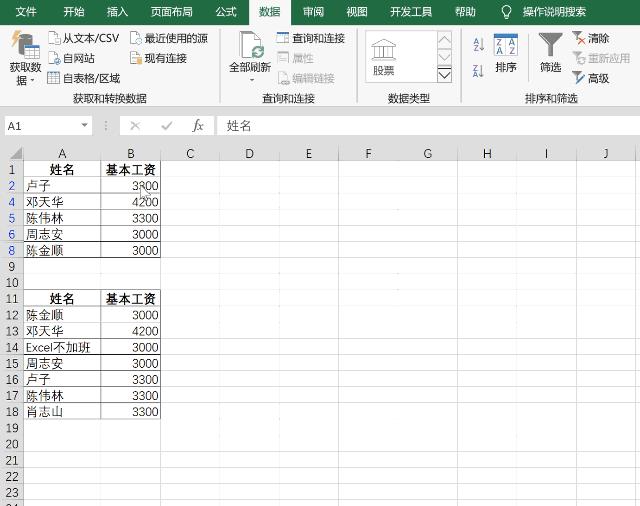This screenshot has height=506, width=640.
Task: Select row 2 header
Action: pos(11,186)
